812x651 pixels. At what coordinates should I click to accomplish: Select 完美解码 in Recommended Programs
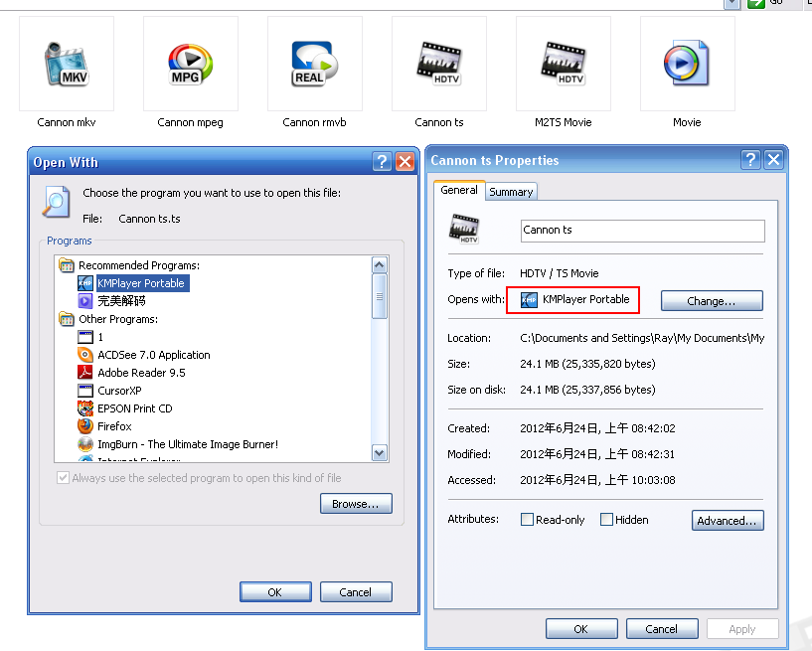click(x=121, y=301)
